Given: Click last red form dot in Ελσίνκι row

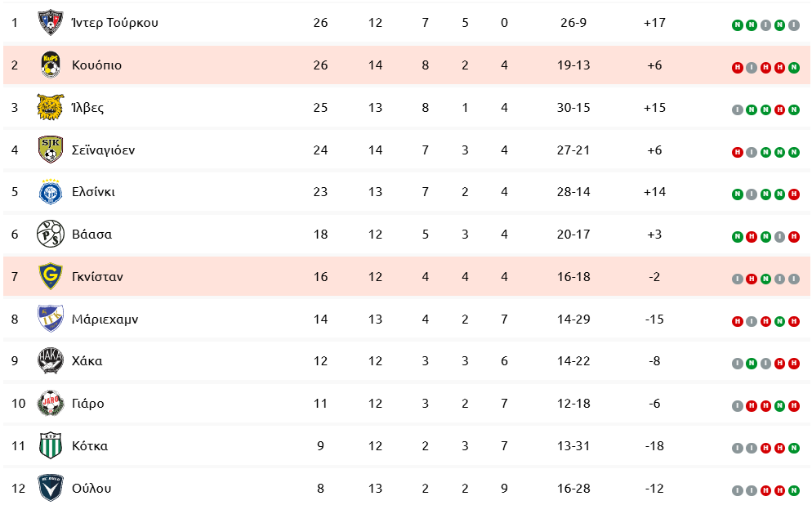Looking at the screenshot, I should tap(793, 194).
